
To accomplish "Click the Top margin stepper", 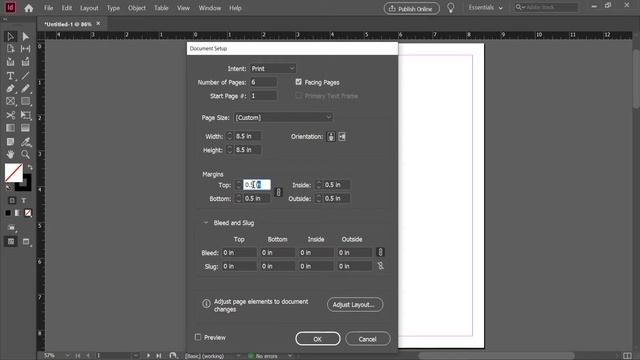I will [238, 185].
